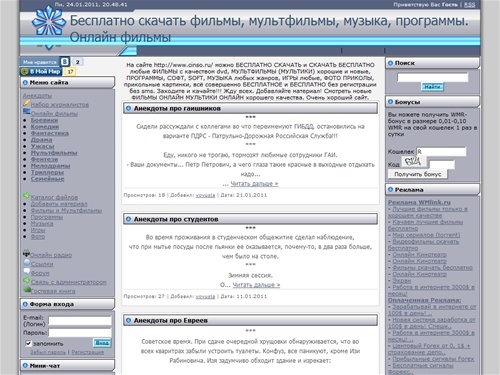Open the 'Комедии' category

pyautogui.click(x=45, y=127)
